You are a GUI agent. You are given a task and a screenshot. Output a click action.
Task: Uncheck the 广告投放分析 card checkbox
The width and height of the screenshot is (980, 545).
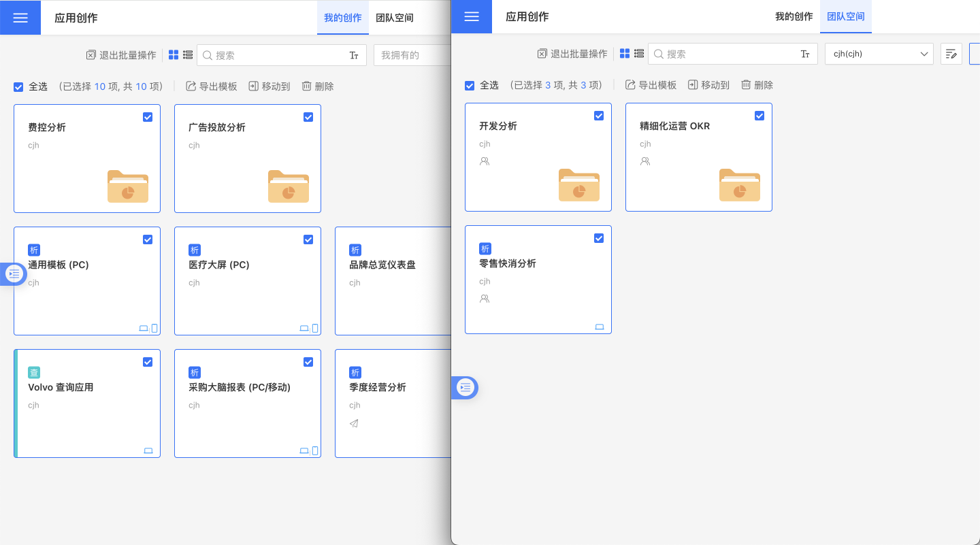click(x=308, y=117)
